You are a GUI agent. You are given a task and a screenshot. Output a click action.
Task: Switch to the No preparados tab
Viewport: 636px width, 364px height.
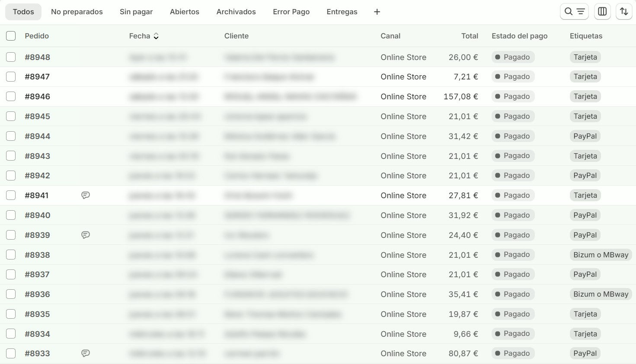[77, 12]
